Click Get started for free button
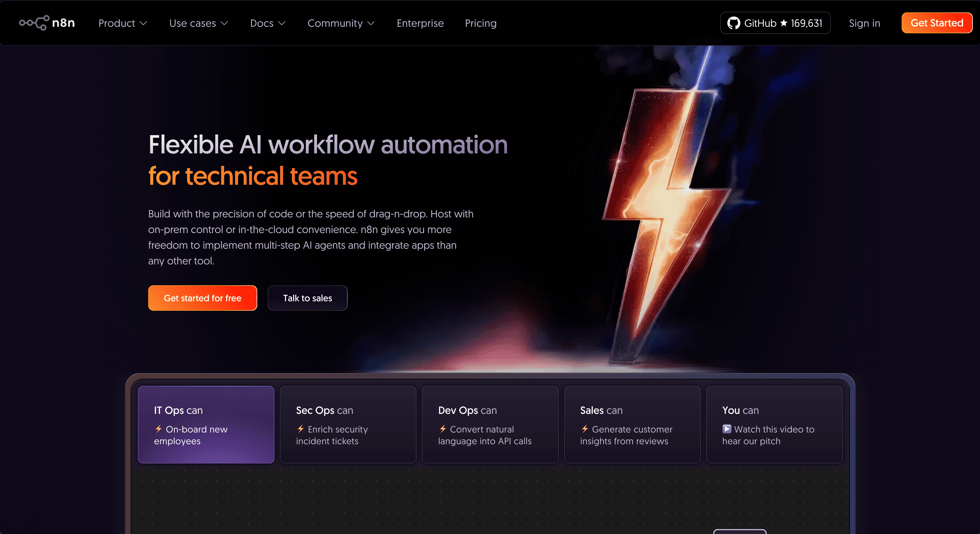Viewport: 980px width, 534px height. 202,298
